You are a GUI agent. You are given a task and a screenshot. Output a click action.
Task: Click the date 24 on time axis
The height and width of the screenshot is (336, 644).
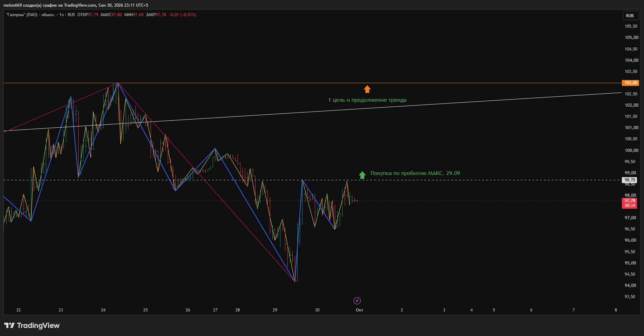(103, 310)
